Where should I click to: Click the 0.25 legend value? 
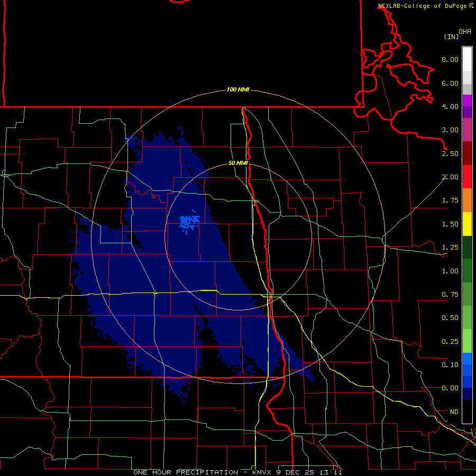pos(450,342)
